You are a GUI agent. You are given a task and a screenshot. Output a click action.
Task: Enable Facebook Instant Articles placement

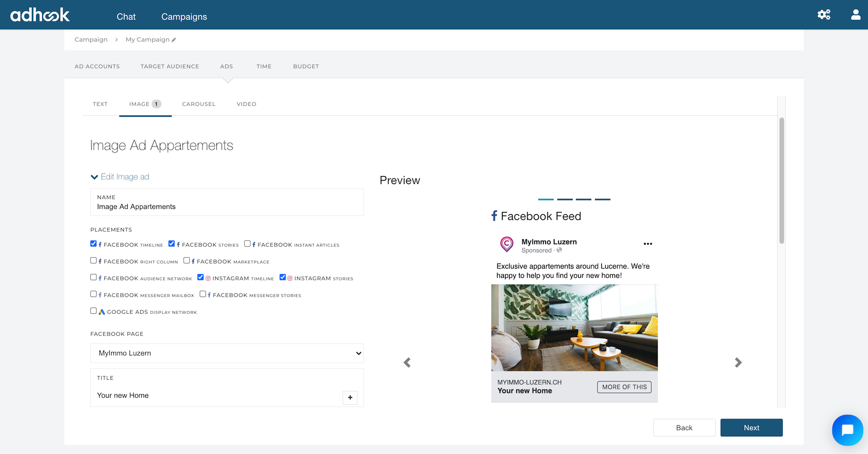point(248,244)
